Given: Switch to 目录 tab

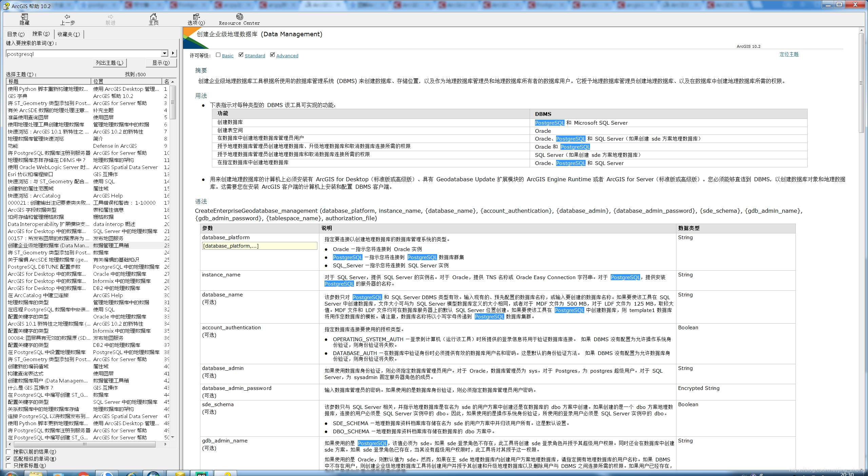Looking at the screenshot, I should tap(16, 34).
